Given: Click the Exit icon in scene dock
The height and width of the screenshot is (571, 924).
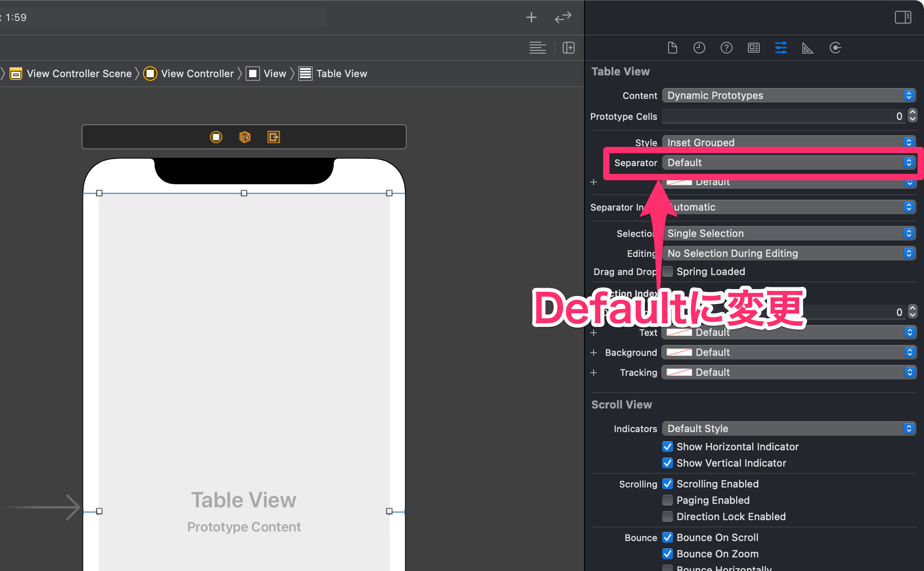Looking at the screenshot, I should (274, 137).
